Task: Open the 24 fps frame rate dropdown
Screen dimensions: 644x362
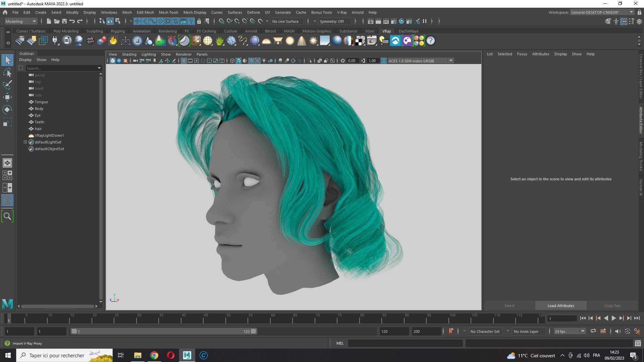Action: click(x=569, y=331)
